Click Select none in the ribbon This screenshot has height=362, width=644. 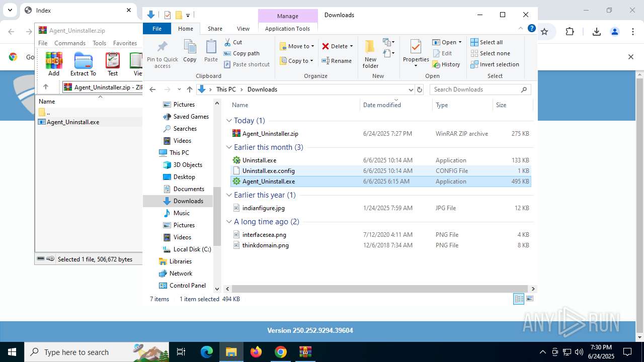coord(490,53)
